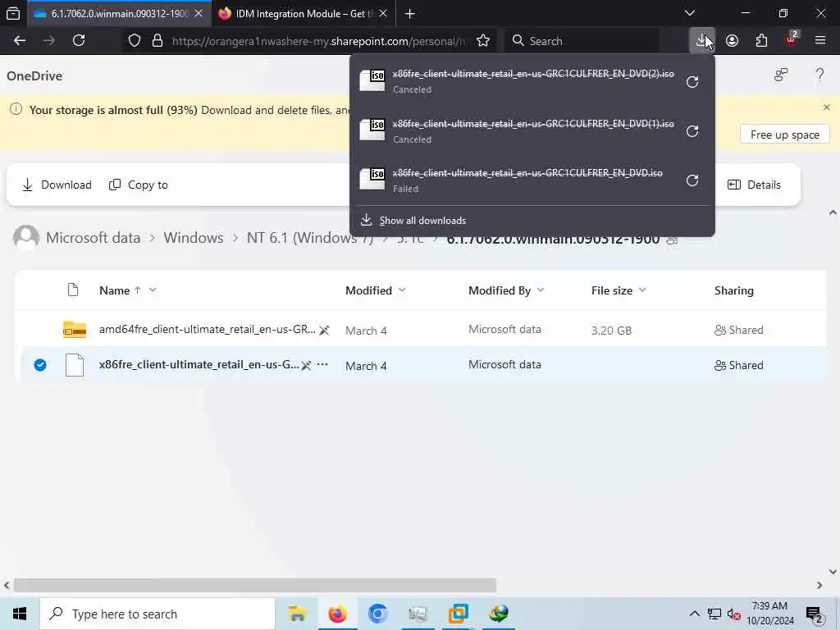Click Copy to command
The height and width of the screenshot is (630, 840).
point(138,185)
